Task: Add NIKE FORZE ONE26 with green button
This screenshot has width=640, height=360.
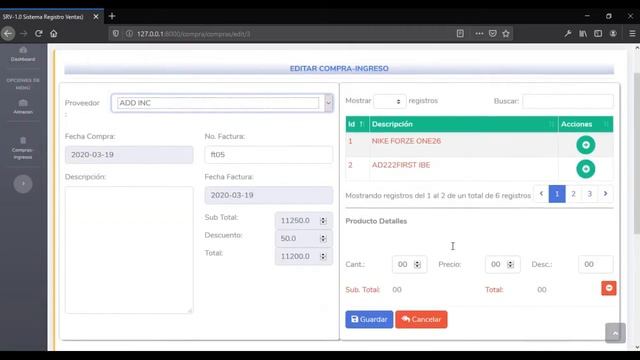Action: [585, 145]
